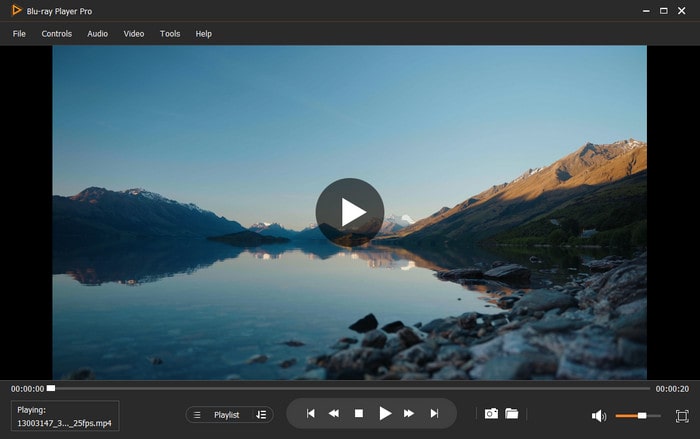
Task: Click the large play overlay on video
Action: pyautogui.click(x=349, y=212)
